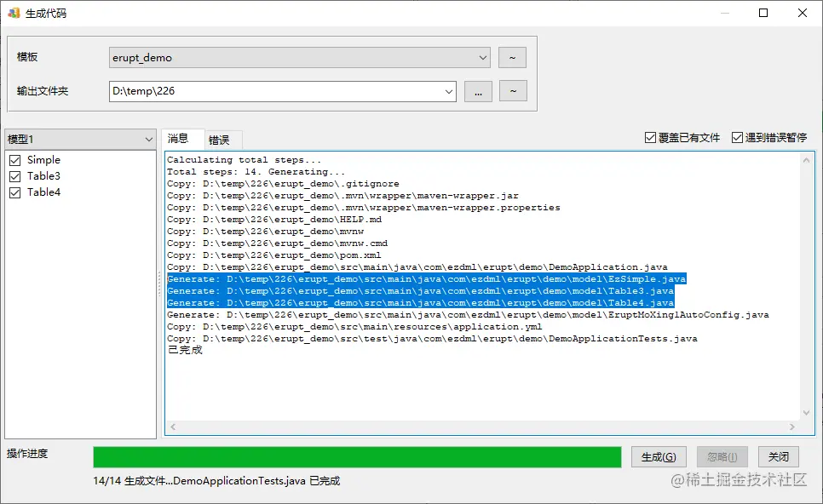Click the mvnw.cmd log line
This screenshot has height=504, width=823.
(277, 243)
